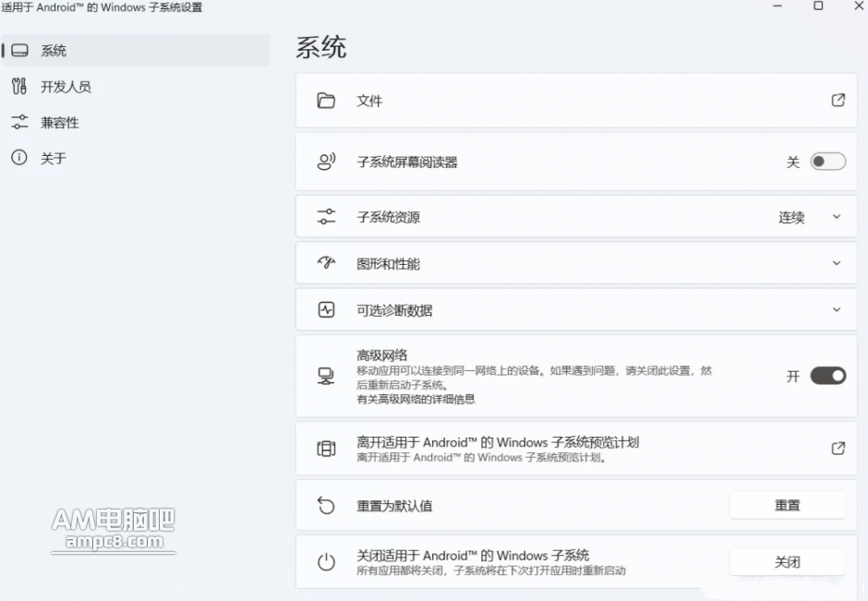Click the sliders icon beside 子系统资源

point(326,216)
